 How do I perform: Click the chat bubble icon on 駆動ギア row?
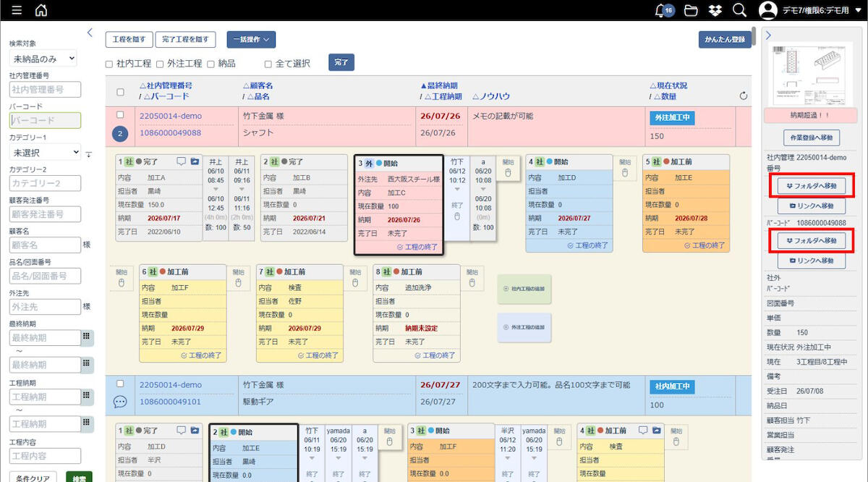pyautogui.click(x=121, y=401)
